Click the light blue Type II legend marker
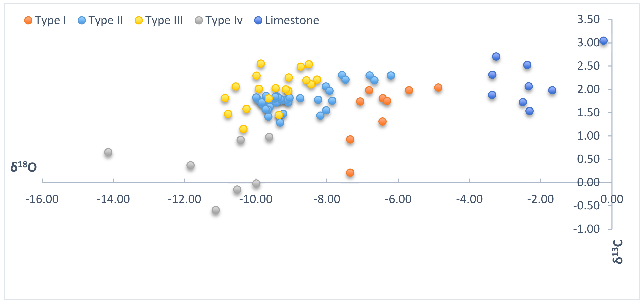 point(82,20)
